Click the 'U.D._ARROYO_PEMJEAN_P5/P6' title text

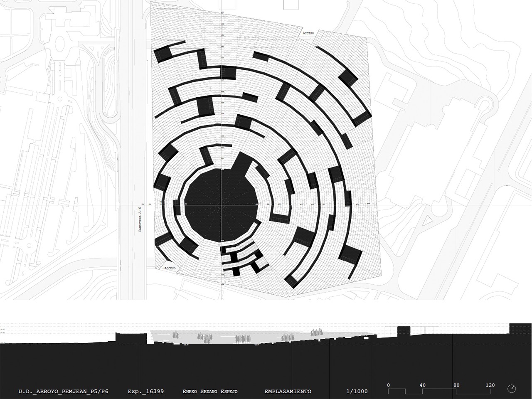point(63,392)
